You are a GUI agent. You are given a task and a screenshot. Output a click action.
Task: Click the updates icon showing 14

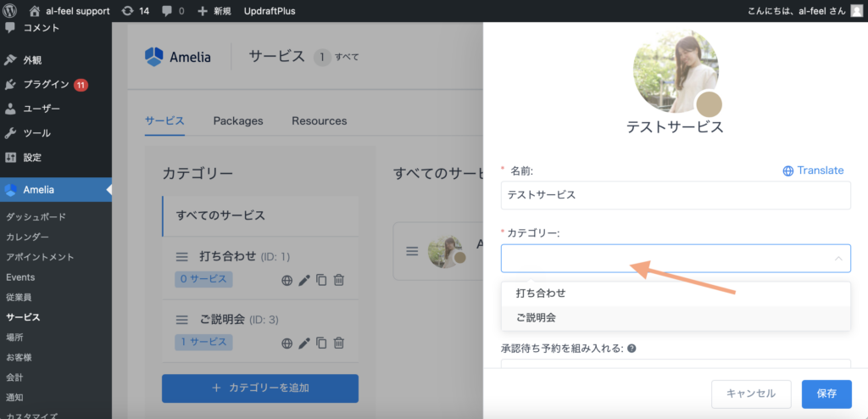(127, 11)
